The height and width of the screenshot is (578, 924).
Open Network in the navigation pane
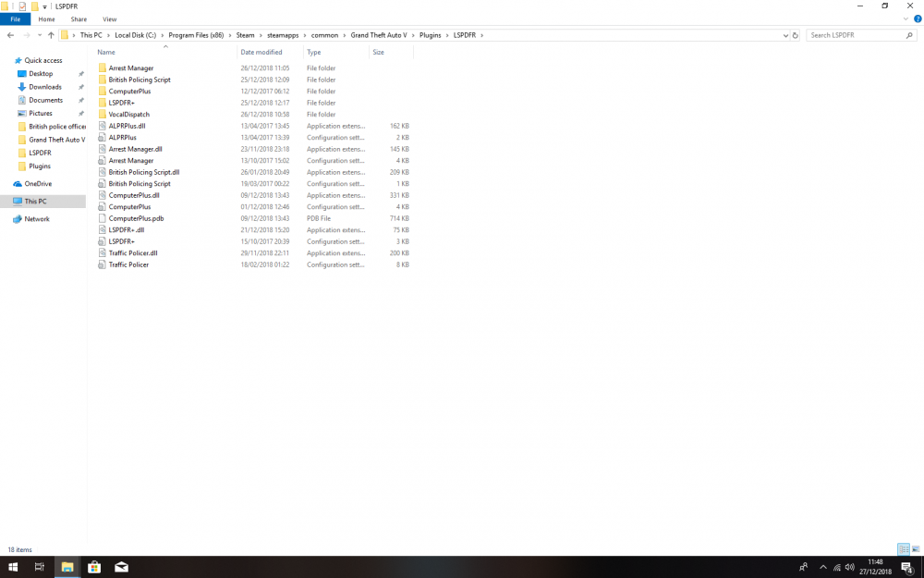click(x=37, y=219)
